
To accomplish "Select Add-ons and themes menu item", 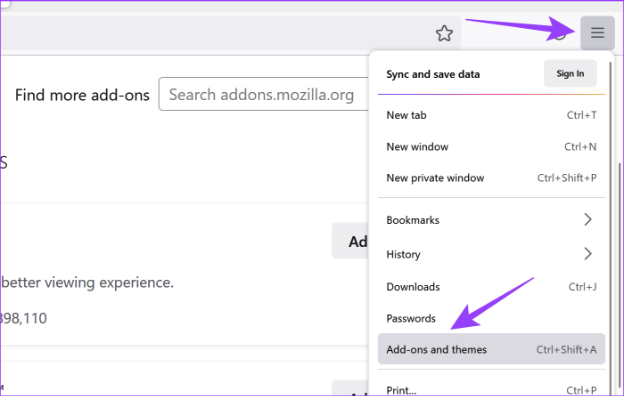I will (x=491, y=349).
